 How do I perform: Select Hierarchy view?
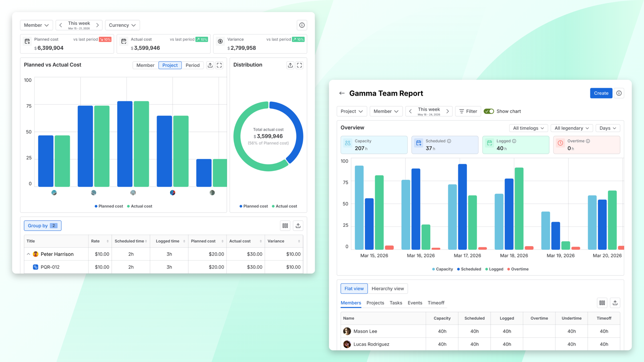pyautogui.click(x=388, y=289)
